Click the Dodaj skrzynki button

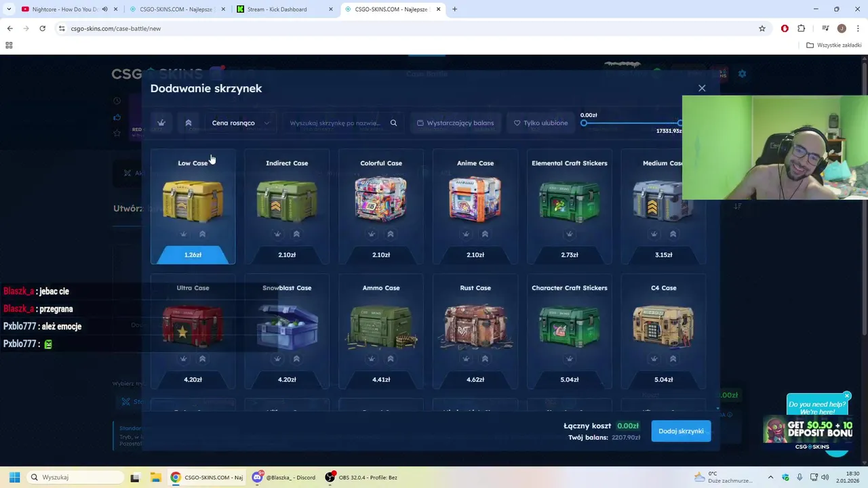(x=681, y=431)
